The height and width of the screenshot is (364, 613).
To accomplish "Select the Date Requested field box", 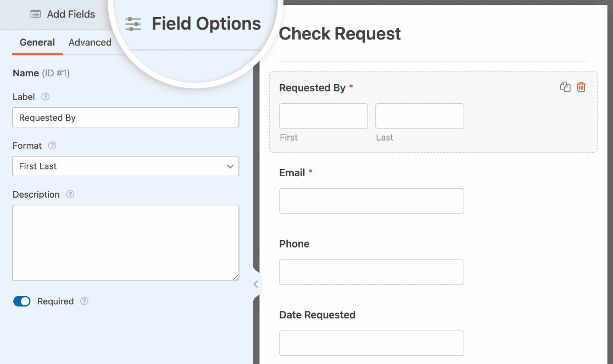I will pos(371,343).
